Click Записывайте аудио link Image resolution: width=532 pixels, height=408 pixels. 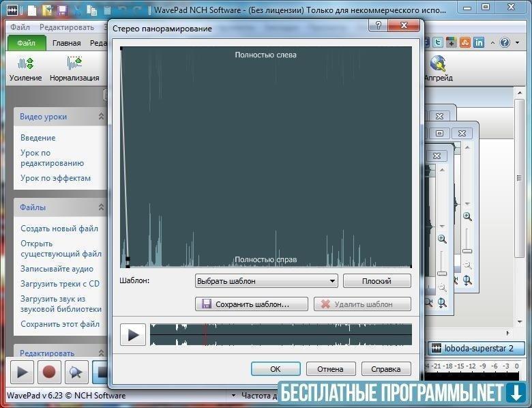click(x=57, y=269)
